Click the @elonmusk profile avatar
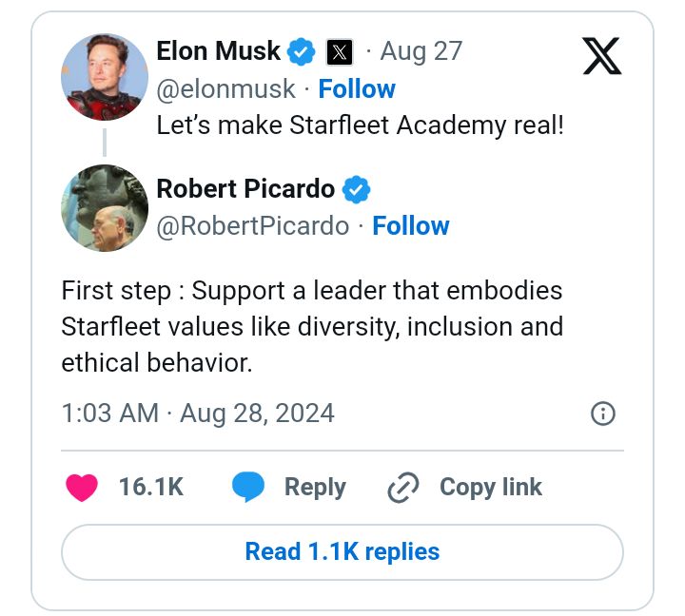 click(105, 79)
